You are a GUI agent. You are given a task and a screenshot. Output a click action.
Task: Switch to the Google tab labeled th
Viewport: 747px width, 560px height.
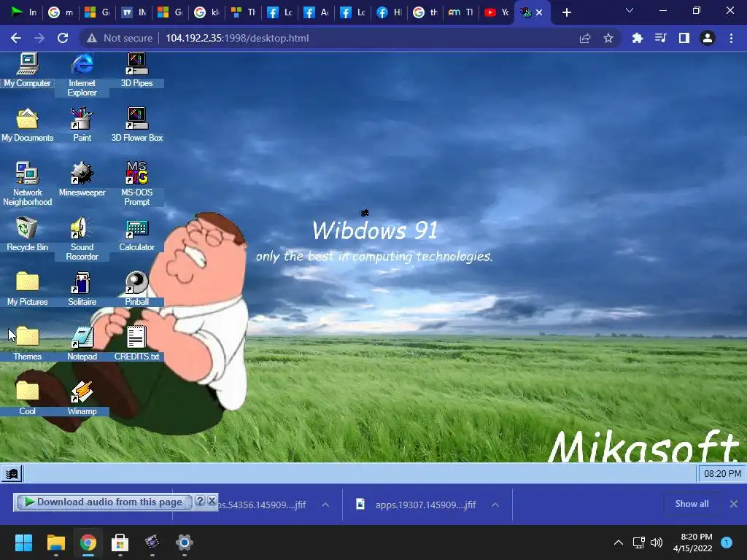click(x=425, y=12)
